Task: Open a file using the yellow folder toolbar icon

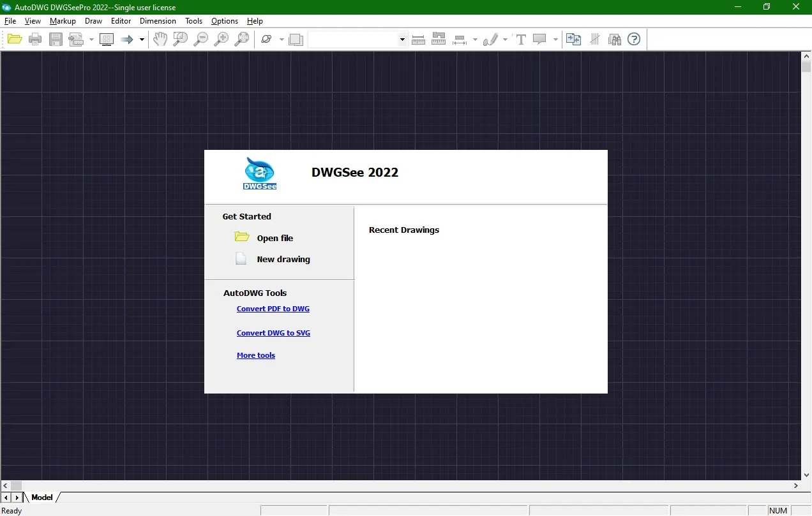Action: point(15,40)
